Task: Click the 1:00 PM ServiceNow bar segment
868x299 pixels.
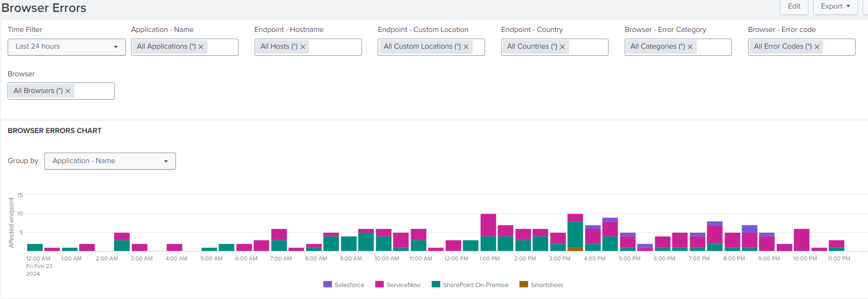Action: click(x=488, y=225)
